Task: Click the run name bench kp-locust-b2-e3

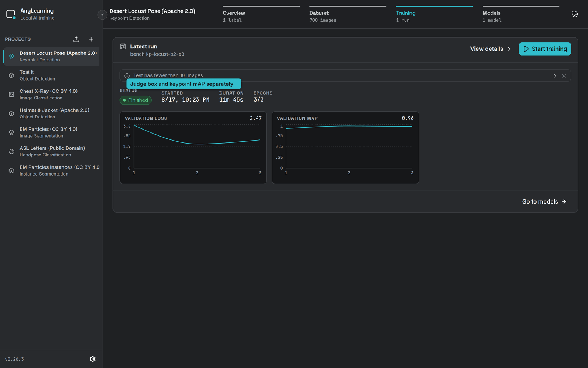Action: tap(157, 54)
